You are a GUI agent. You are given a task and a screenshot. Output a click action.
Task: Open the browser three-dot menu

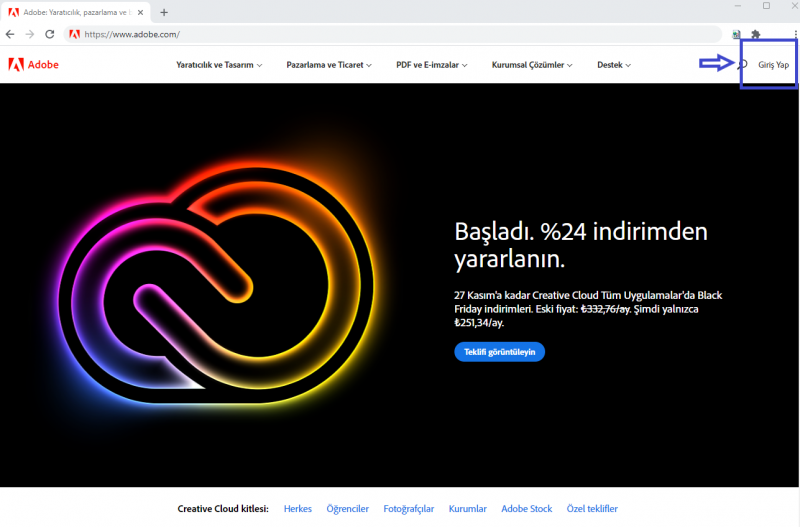coord(795,34)
